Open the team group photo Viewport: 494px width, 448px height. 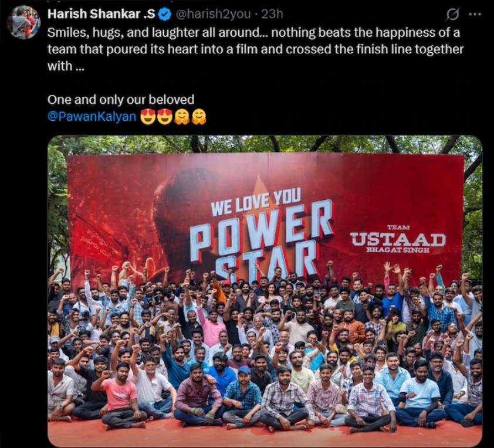[x=265, y=291]
